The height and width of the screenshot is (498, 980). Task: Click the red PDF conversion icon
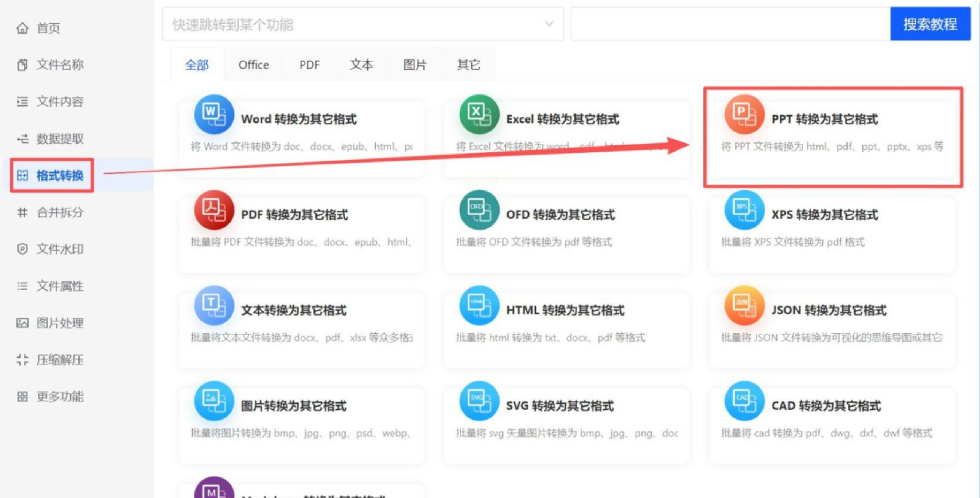214,210
